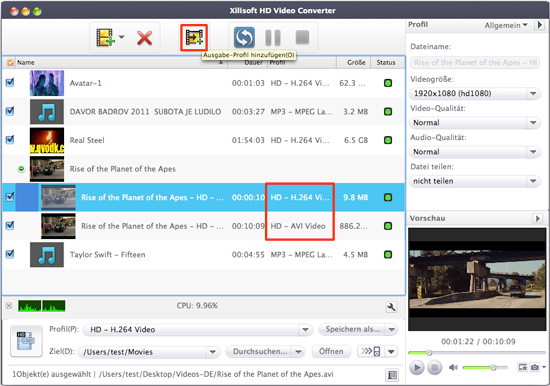550x386 pixels.
Task: Open the Ziel(D) /Users/test/Movies combo box
Action: [x=149, y=352]
